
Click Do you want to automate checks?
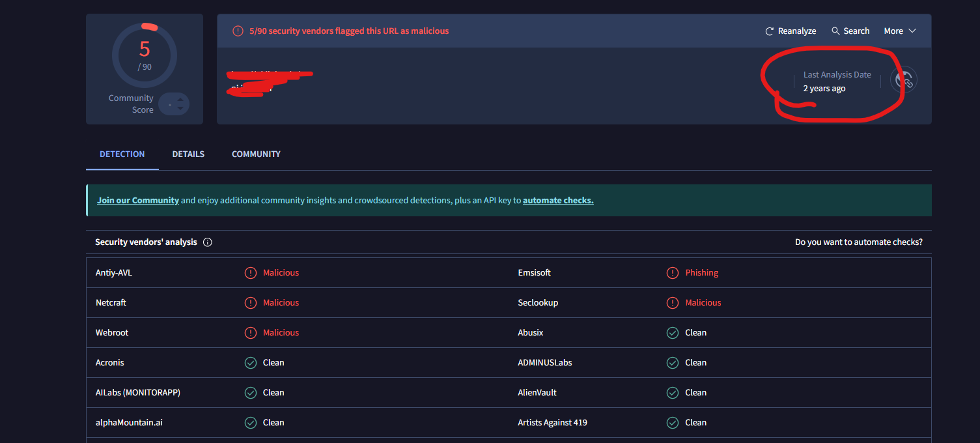(858, 242)
